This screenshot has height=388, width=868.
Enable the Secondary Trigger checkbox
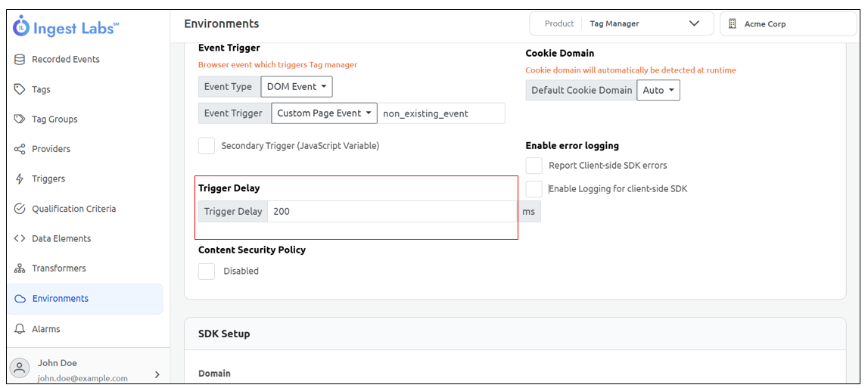(x=207, y=145)
